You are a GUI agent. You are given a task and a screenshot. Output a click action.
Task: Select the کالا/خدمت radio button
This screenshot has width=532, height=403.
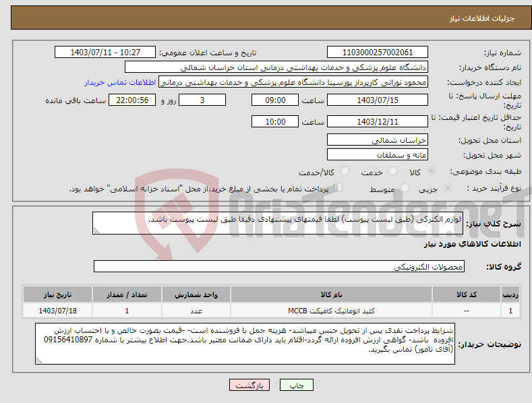tap(345, 171)
